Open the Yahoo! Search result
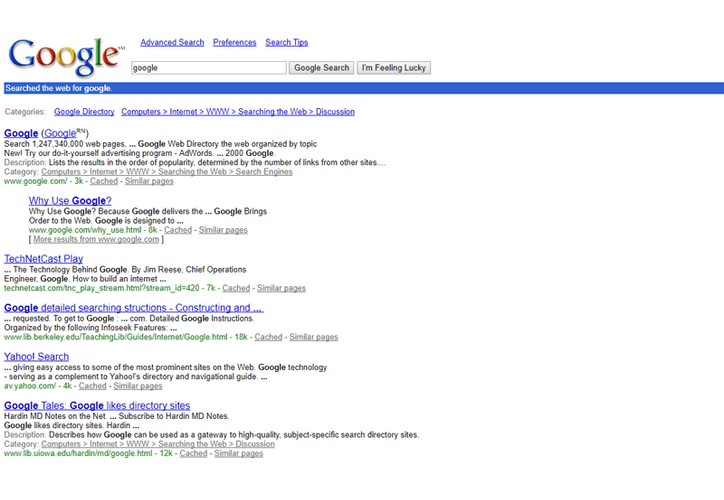724x500 pixels. point(36,357)
